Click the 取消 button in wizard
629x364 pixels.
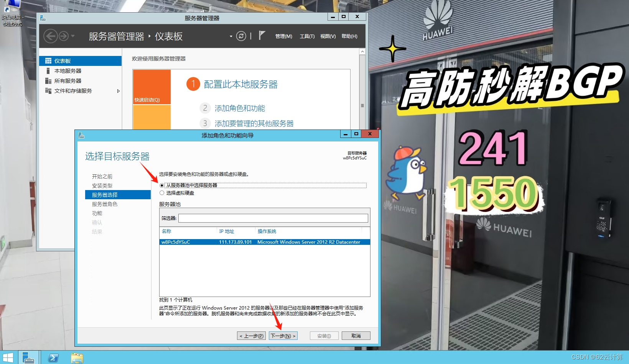tap(356, 336)
